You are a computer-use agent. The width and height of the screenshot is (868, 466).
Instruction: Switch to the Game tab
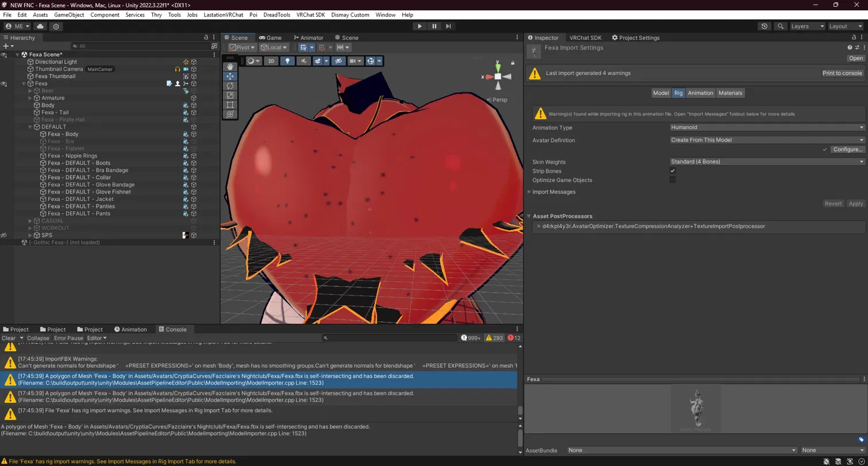point(269,38)
